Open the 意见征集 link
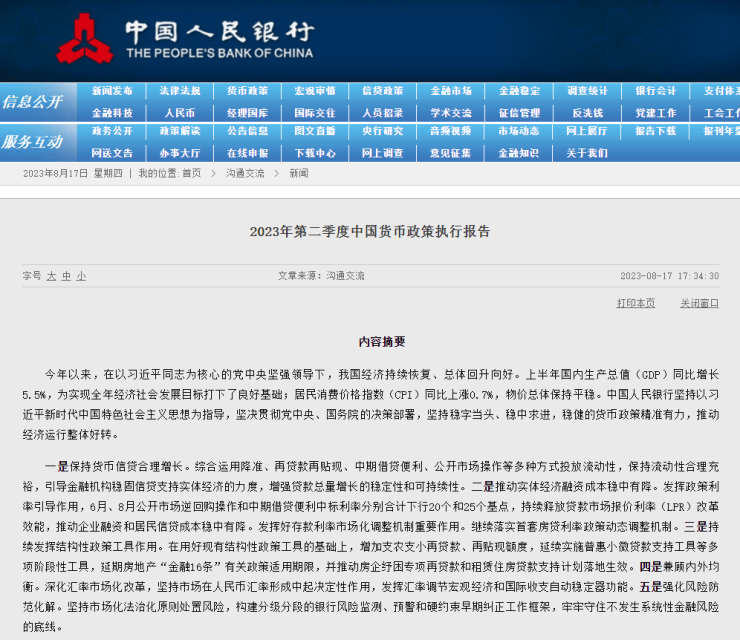740x640 pixels. [451, 153]
